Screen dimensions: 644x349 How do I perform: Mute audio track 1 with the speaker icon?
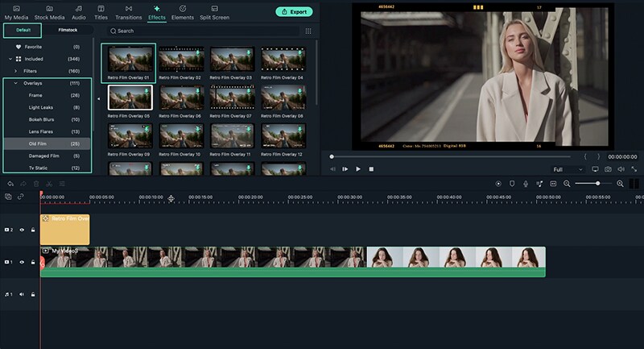pos(22,294)
